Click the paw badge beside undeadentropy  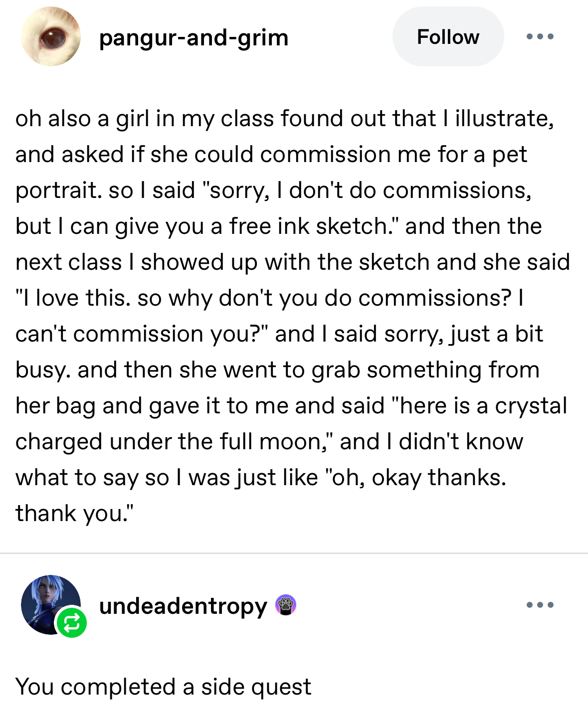pyautogui.click(x=286, y=605)
